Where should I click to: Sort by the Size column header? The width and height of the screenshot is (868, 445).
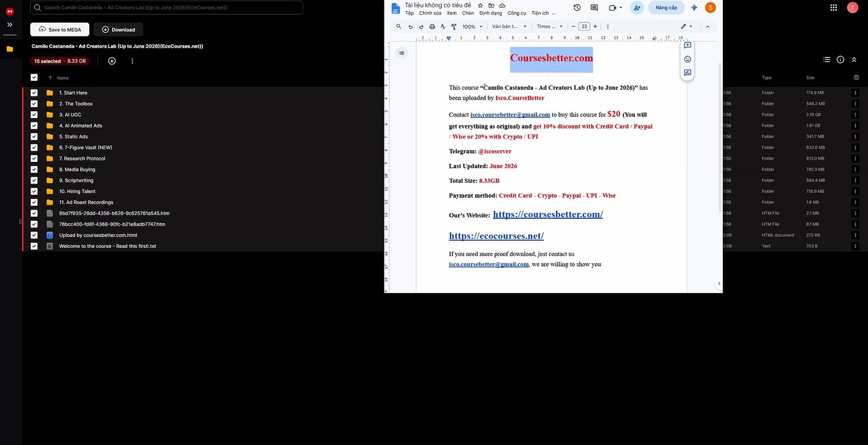pyautogui.click(x=810, y=78)
